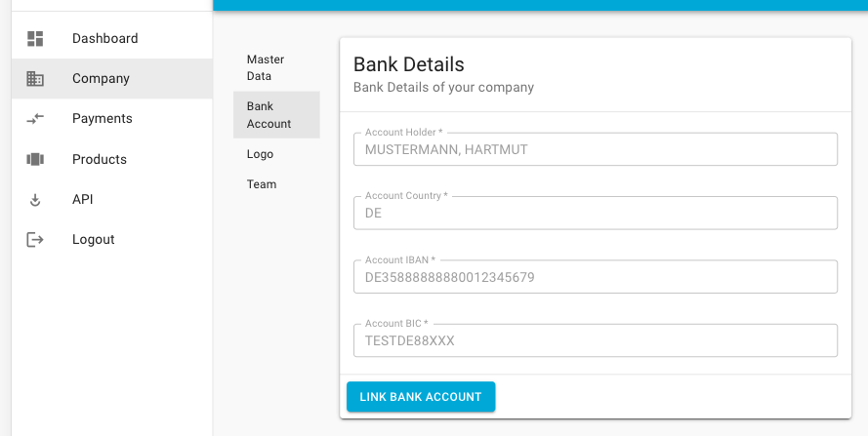Navigate to the API section
This screenshot has width=868, height=436.
(83, 200)
